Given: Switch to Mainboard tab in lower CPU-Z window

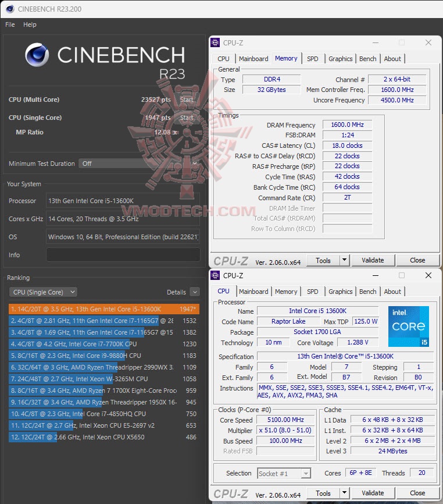Looking at the screenshot, I should pos(253,292).
